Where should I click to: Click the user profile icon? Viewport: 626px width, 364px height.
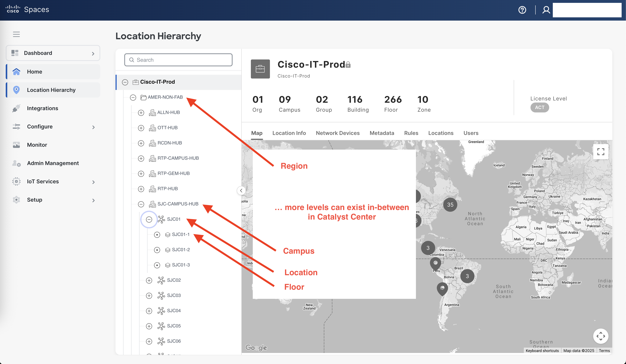pyautogui.click(x=546, y=10)
